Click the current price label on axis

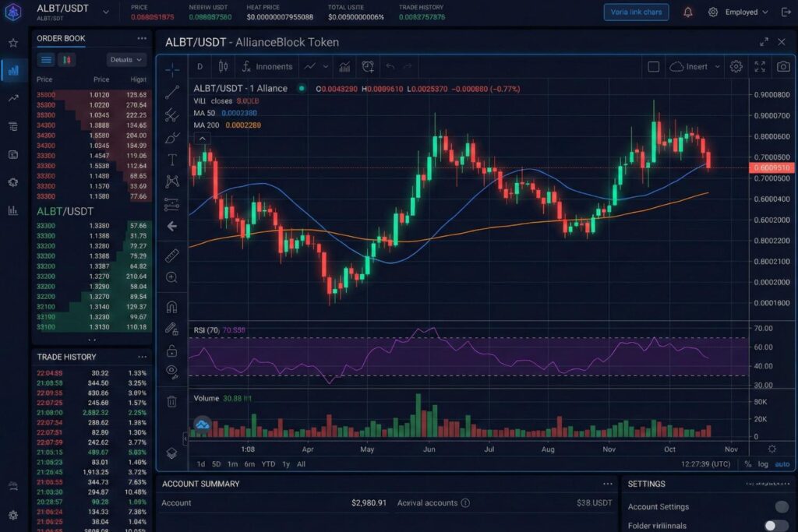(x=772, y=167)
